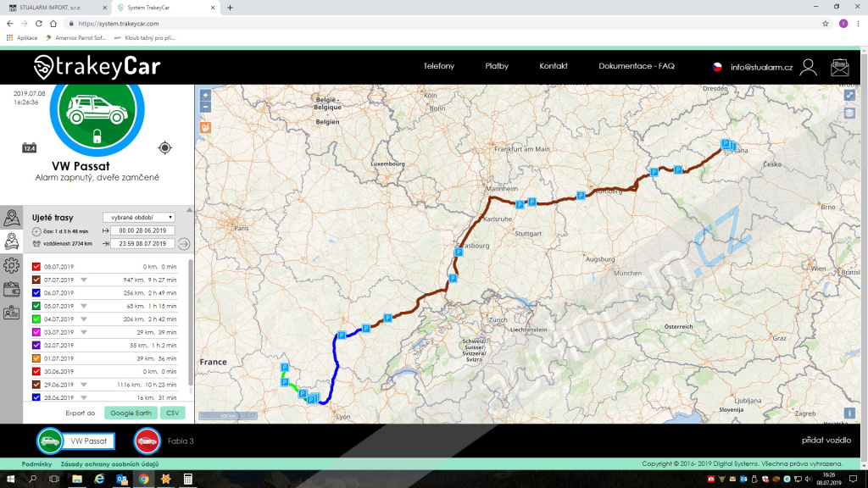Open the wallet payments sidebar icon
Viewport: 868px width, 488px height.
12,289
